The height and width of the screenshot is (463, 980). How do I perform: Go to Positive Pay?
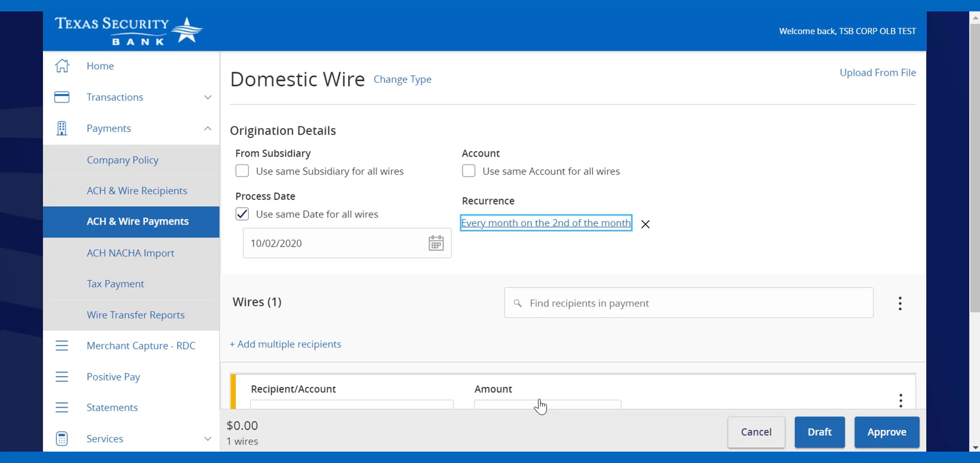pyautogui.click(x=113, y=376)
